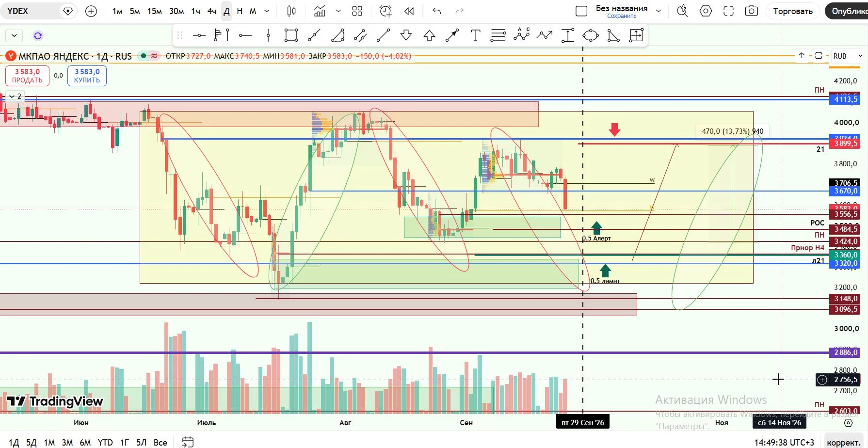
Task: Open the RUB currency dropdown
Action: (848, 56)
